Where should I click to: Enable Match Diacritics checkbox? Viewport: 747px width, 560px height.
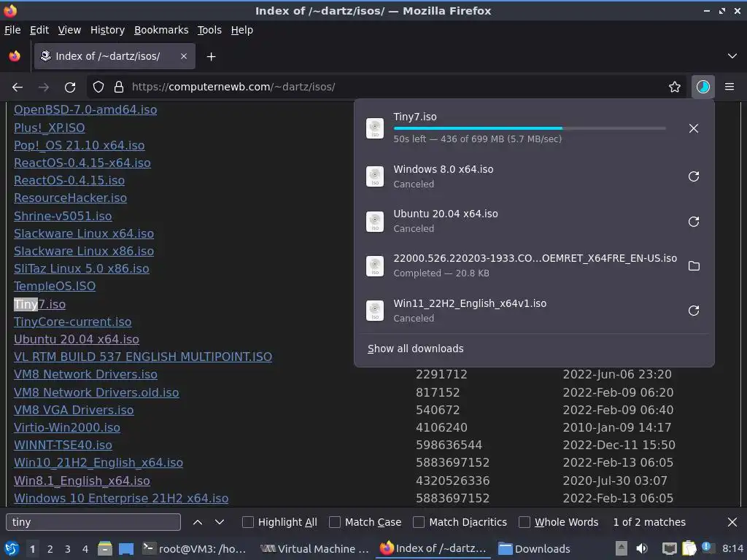pos(418,522)
